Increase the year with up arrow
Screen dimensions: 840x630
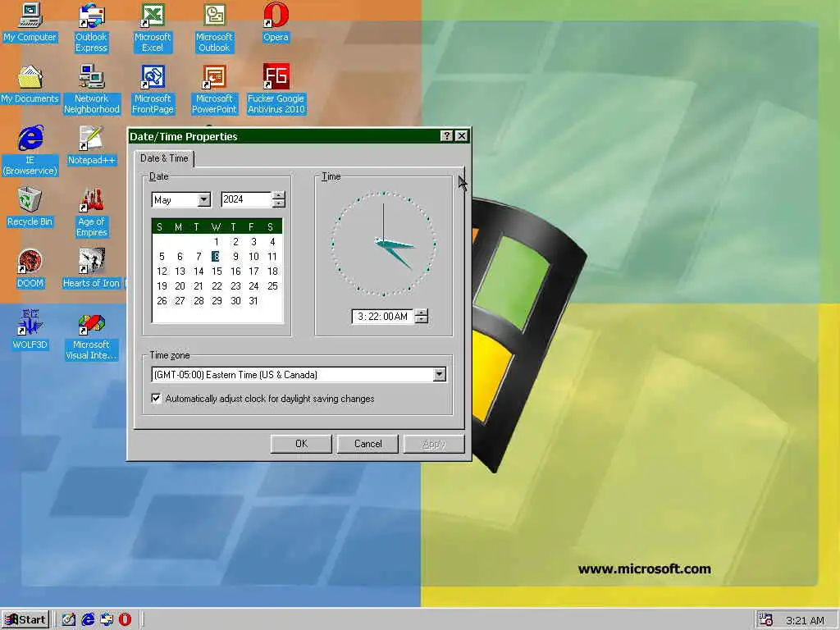tap(279, 195)
